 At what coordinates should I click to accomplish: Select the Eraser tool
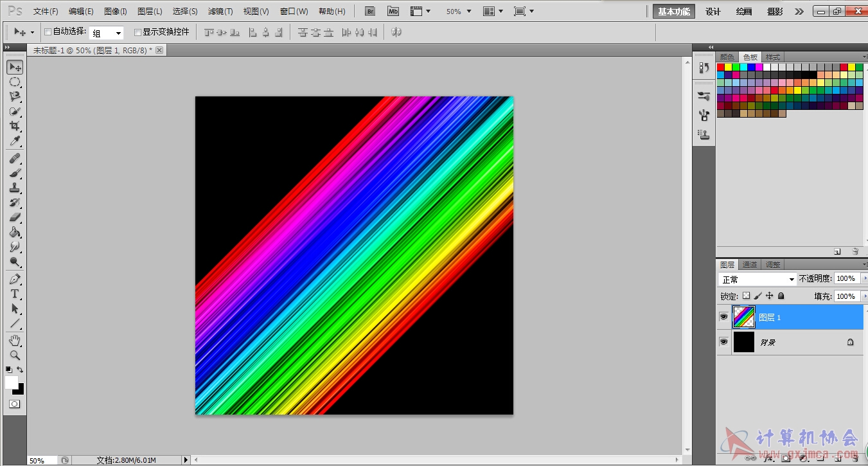pyautogui.click(x=15, y=217)
